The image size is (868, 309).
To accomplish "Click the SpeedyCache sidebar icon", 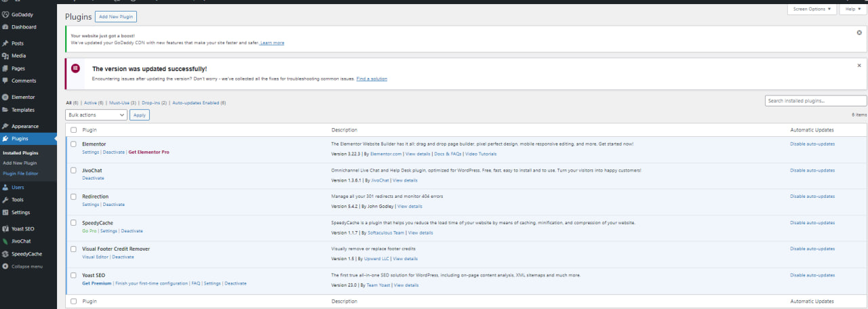I will point(5,254).
